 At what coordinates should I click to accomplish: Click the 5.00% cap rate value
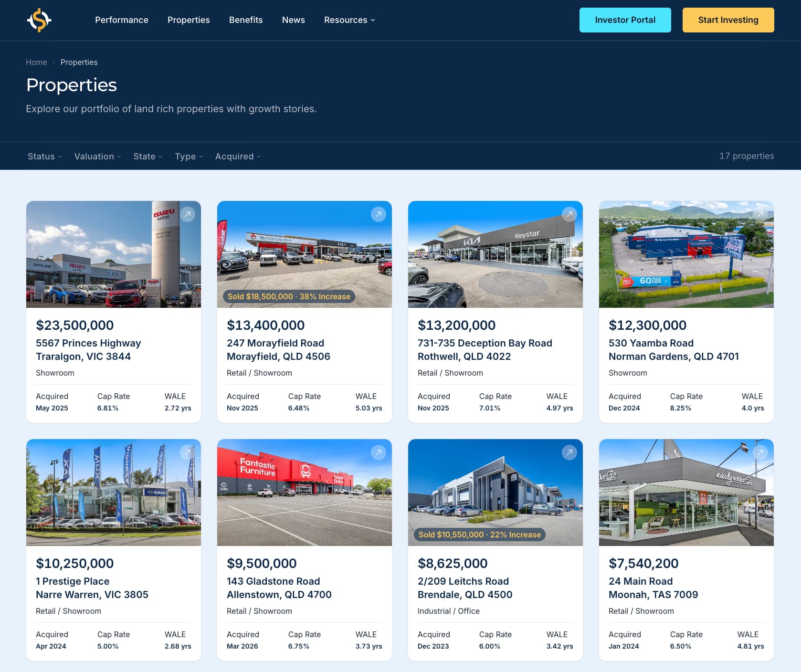[x=108, y=646]
